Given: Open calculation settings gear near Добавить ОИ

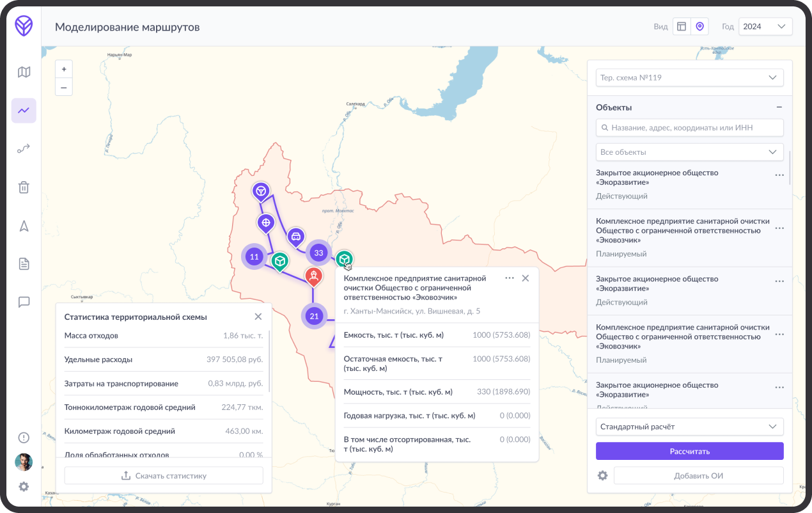Looking at the screenshot, I should click(602, 476).
